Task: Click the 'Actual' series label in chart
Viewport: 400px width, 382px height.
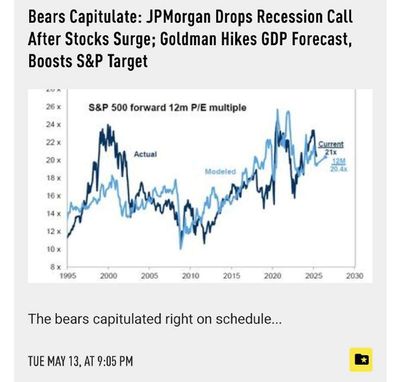Action: pos(145,154)
